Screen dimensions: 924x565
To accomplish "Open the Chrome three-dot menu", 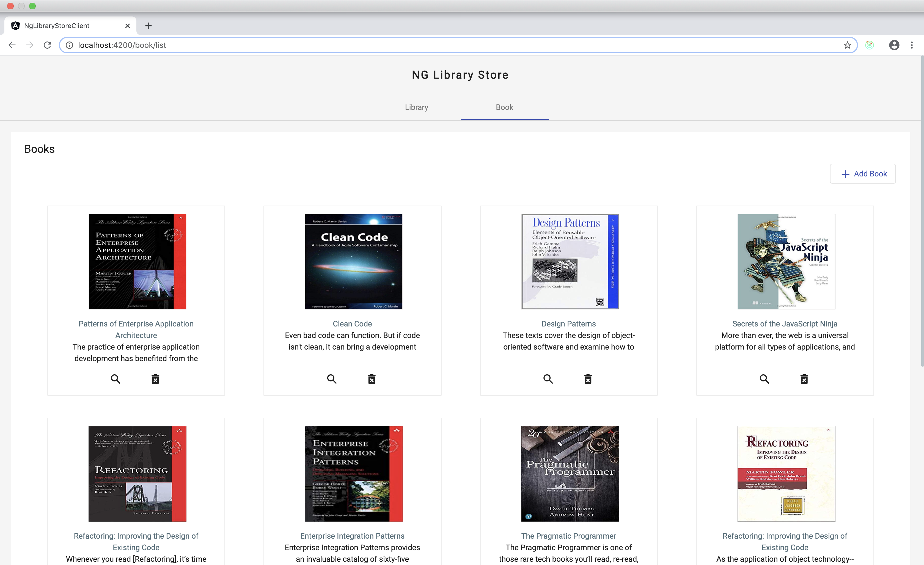I will point(912,45).
